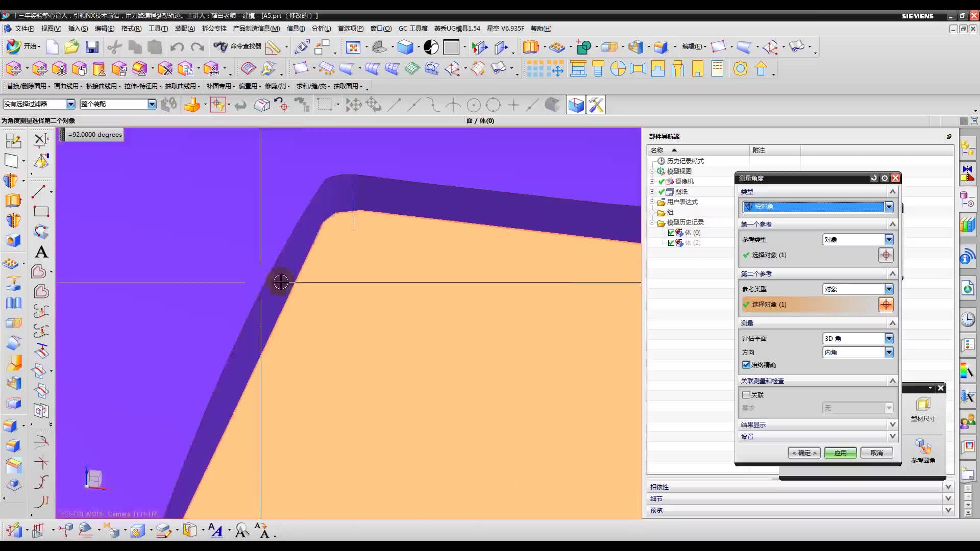Uncheck the 体 (0) visibility checkbox
Screen dimensions: 980x551
[671, 233]
